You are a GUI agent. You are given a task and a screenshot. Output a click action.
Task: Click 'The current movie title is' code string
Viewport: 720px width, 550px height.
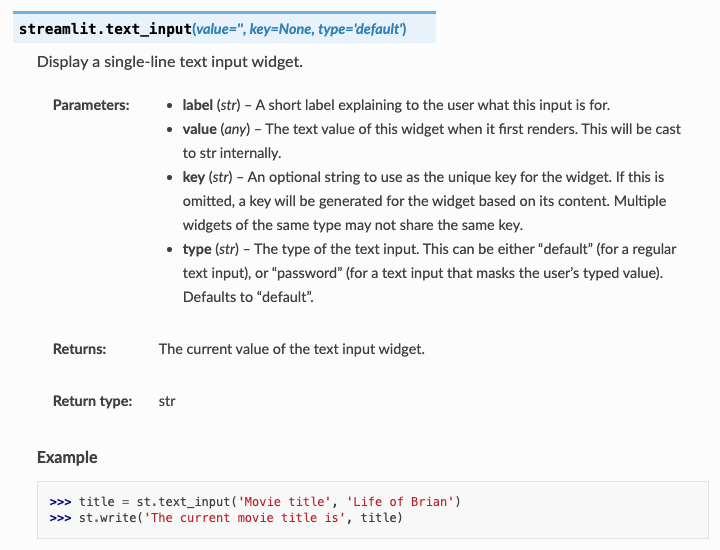click(245, 518)
